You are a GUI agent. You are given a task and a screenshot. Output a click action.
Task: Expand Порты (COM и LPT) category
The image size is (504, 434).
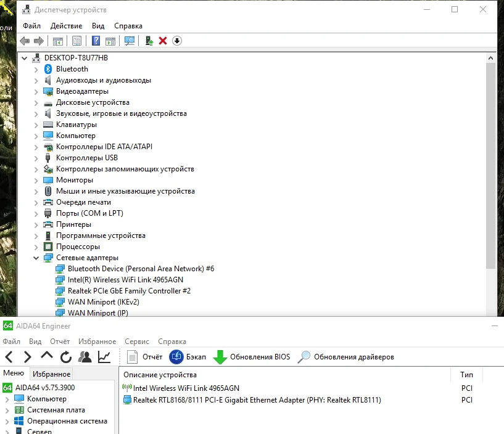pos(36,214)
